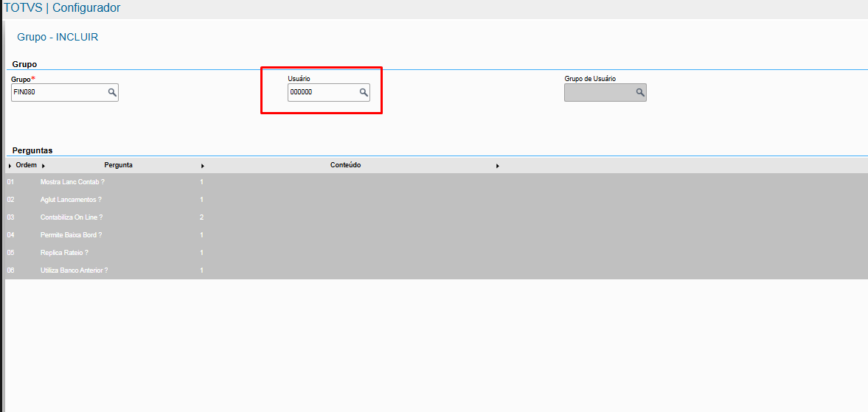This screenshot has height=412, width=868.
Task: Click content value 2 for Contabiliza On Line
Action: [x=201, y=217]
